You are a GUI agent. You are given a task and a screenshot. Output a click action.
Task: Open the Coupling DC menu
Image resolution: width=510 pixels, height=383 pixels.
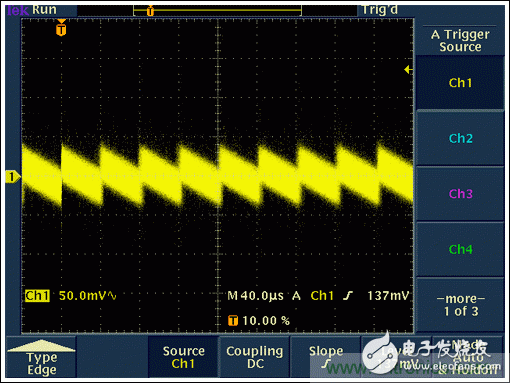pyautogui.click(x=254, y=357)
